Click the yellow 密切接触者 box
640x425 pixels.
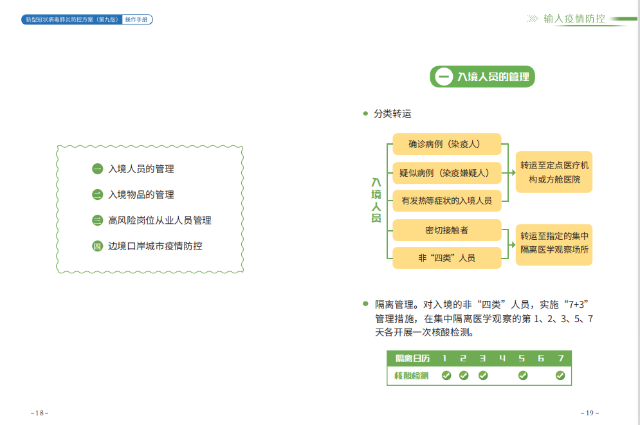pos(445,230)
